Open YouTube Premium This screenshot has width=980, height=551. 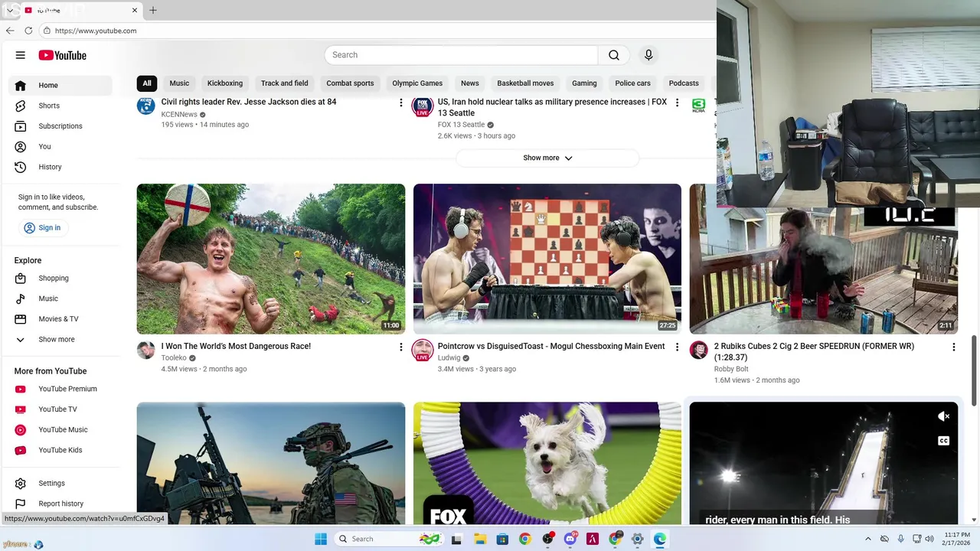pos(61,389)
